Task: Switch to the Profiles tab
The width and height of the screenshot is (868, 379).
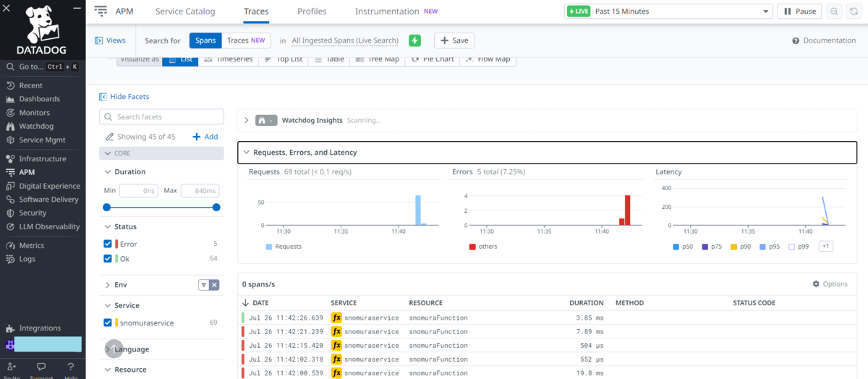Action: pyautogui.click(x=312, y=12)
